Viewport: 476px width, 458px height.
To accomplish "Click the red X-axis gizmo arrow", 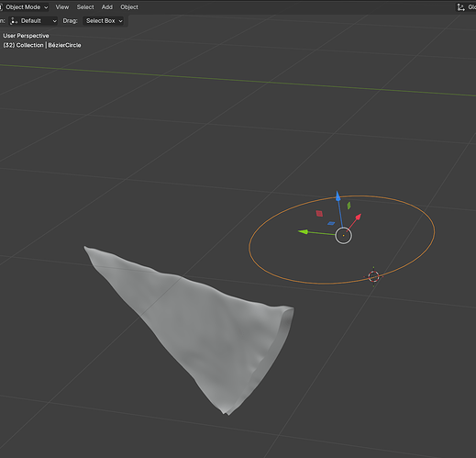I will click(x=359, y=217).
